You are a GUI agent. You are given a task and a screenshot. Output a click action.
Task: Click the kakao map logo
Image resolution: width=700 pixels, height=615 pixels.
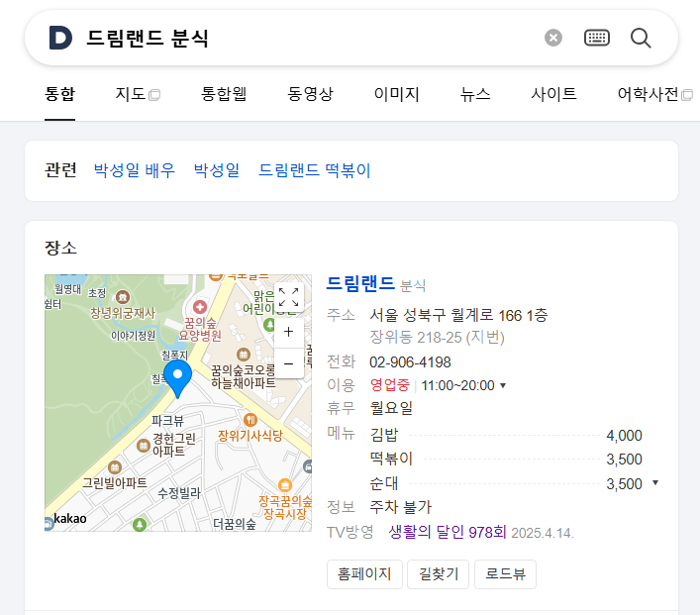[x=70, y=519]
